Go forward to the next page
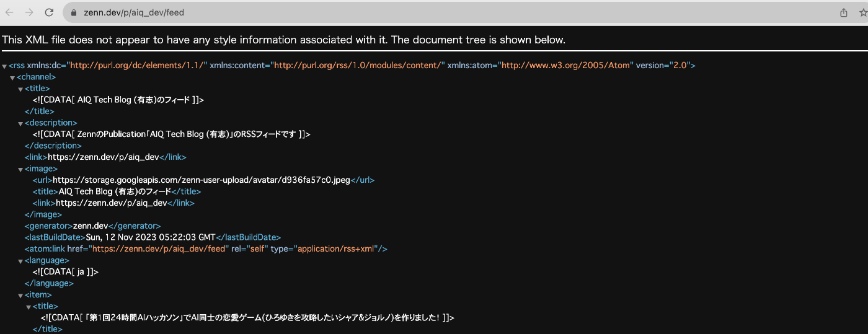The image size is (868, 334). point(29,12)
